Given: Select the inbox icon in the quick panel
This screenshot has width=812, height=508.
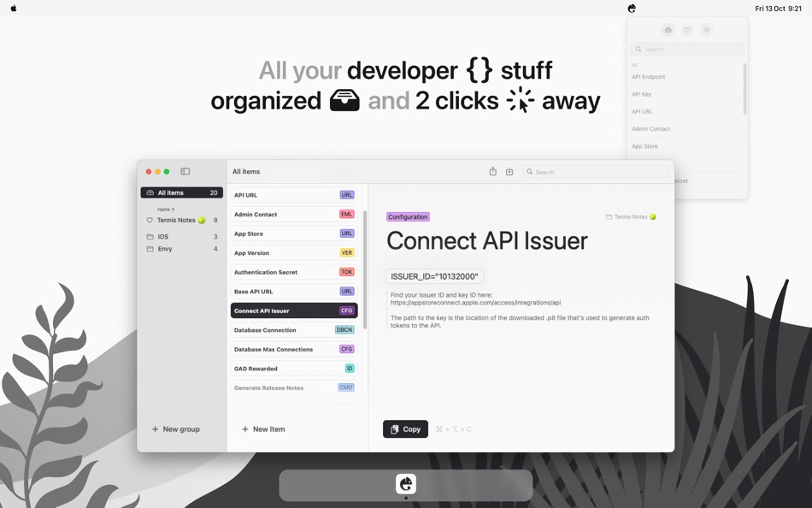Looking at the screenshot, I should 668,30.
